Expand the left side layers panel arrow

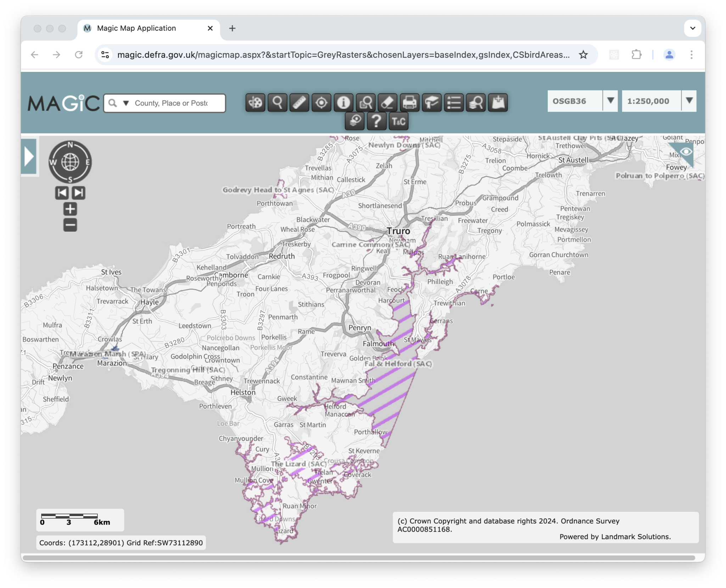(29, 157)
